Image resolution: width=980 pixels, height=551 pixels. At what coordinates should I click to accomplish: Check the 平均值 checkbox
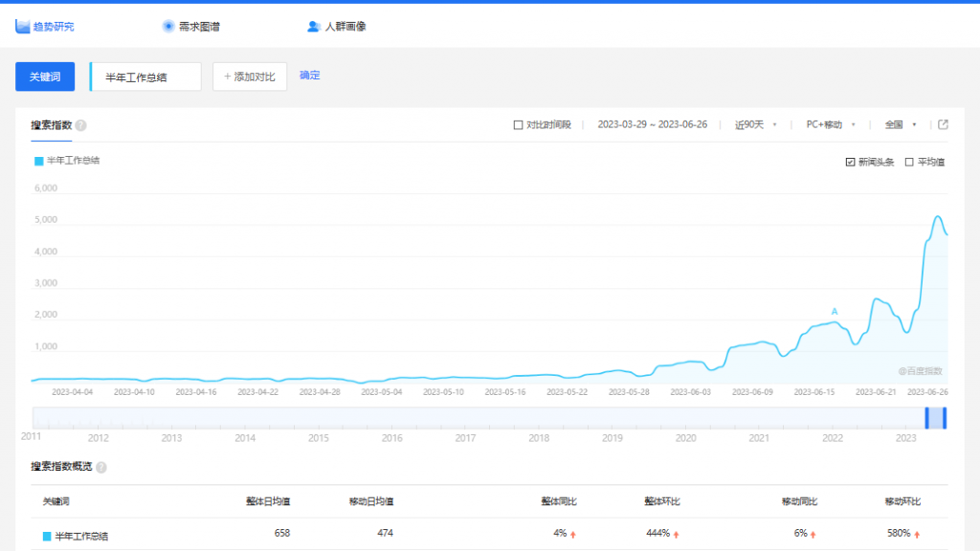click(x=909, y=162)
